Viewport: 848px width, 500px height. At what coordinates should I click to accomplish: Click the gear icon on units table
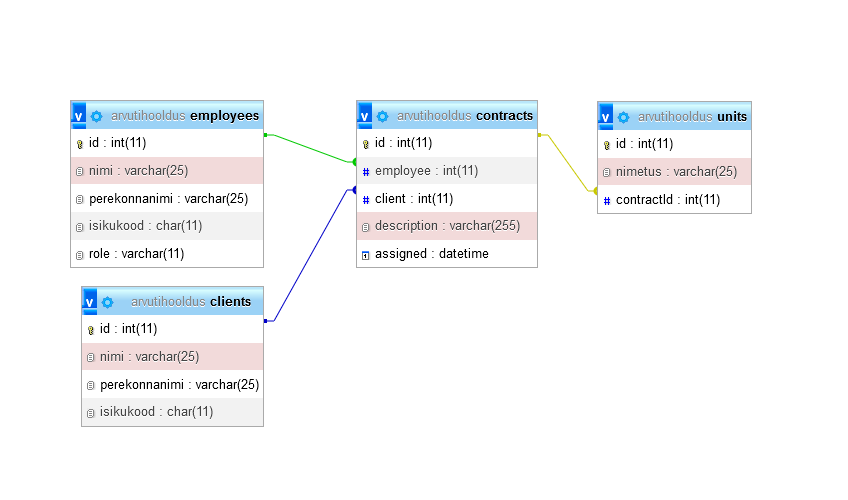(x=623, y=117)
